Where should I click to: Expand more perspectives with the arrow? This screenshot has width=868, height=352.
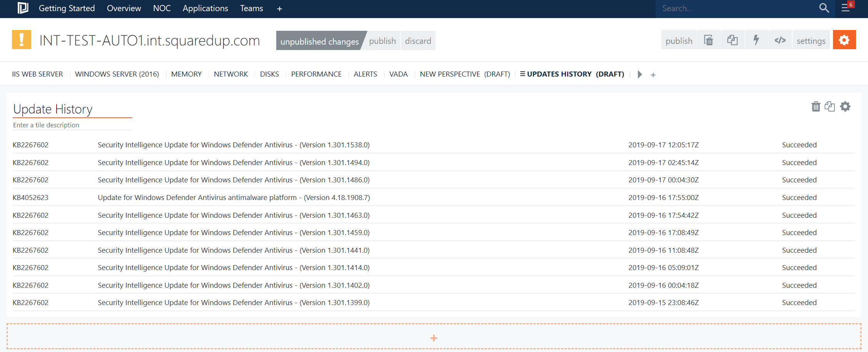(639, 74)
